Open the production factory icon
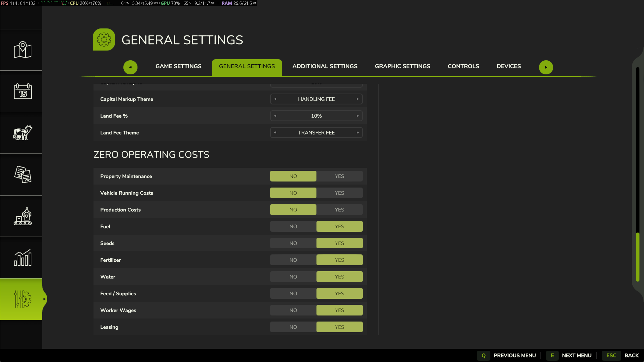The image size is (644, 362). tap(22, 216)
